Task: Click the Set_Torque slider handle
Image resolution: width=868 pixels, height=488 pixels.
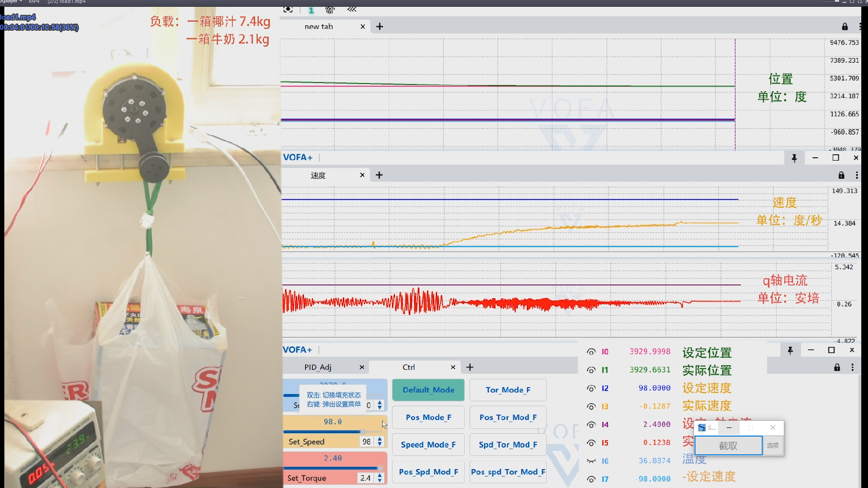Action: click(x=380, y=468)
